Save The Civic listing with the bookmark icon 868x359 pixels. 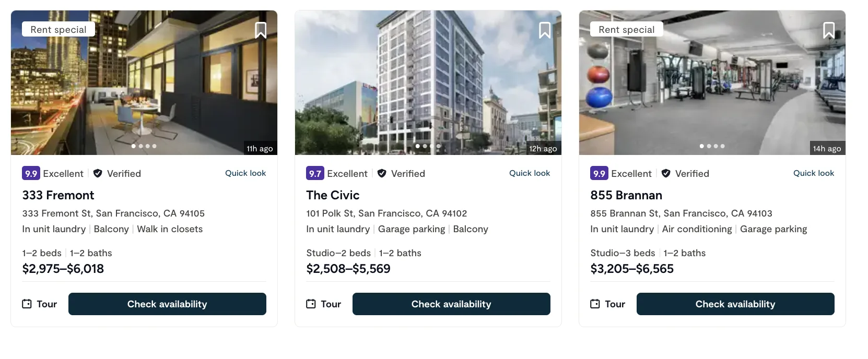coord(545,30)
